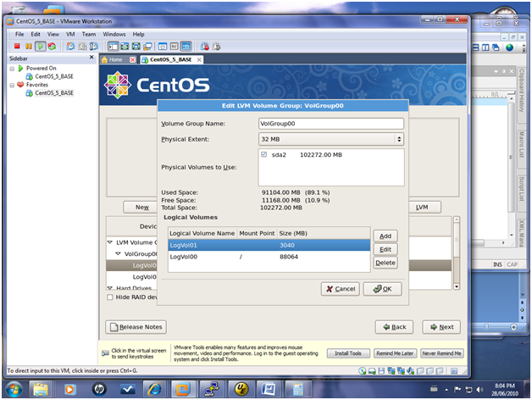Take a snapshot using the snapshot toolbar icon
The height and width of the screenshot is (400, 532).
pos(70,46)
